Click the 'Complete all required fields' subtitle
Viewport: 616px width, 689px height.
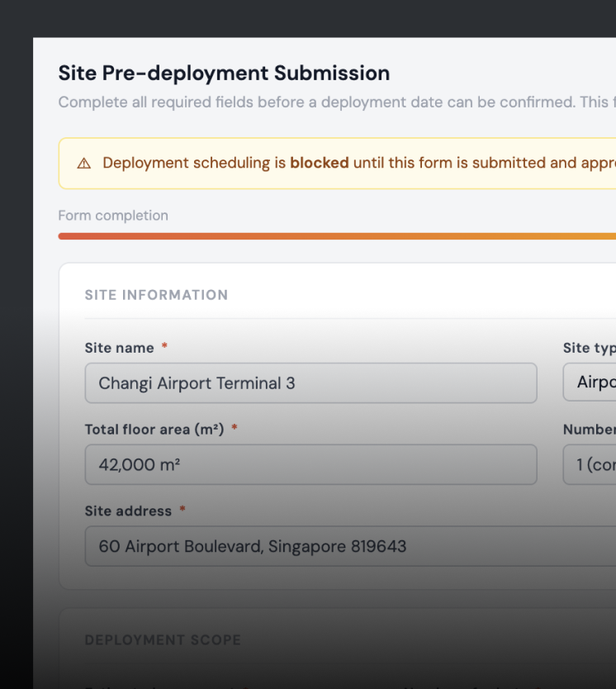337,102
